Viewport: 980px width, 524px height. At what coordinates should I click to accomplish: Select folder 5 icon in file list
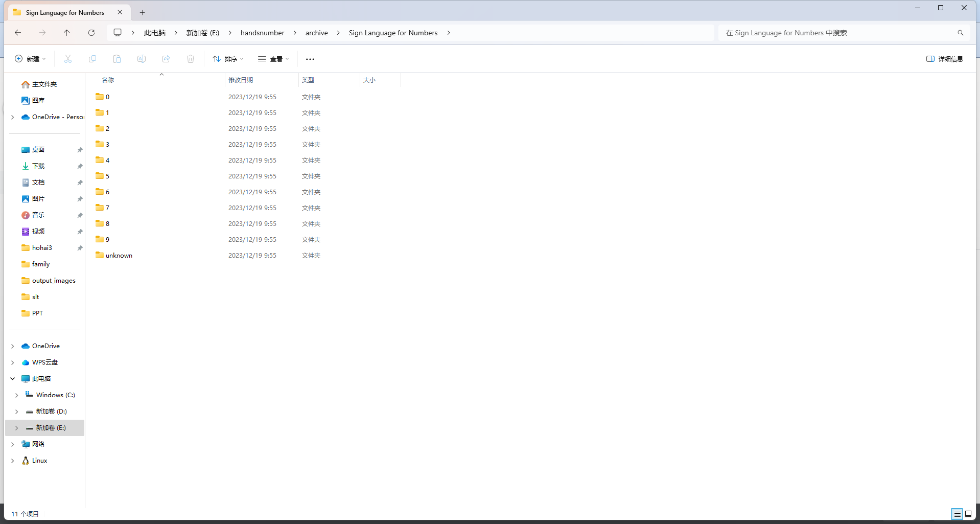(100, 176)
